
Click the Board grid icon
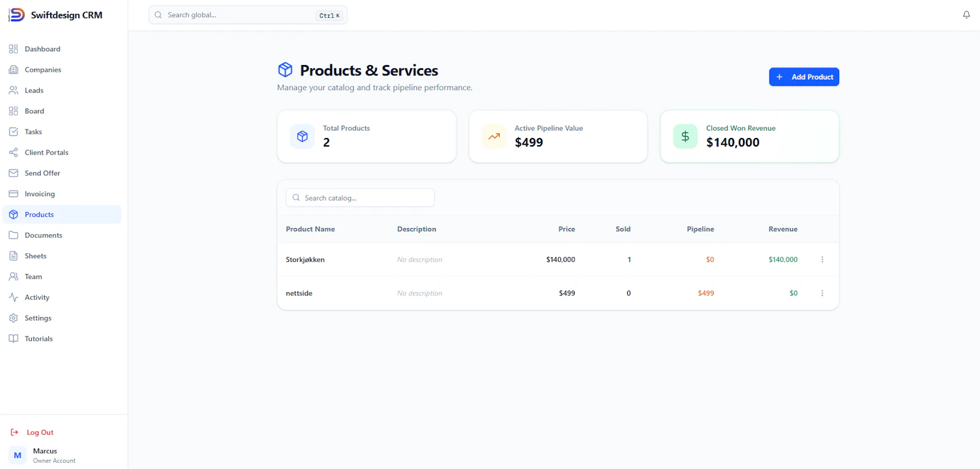pos(13,111)
